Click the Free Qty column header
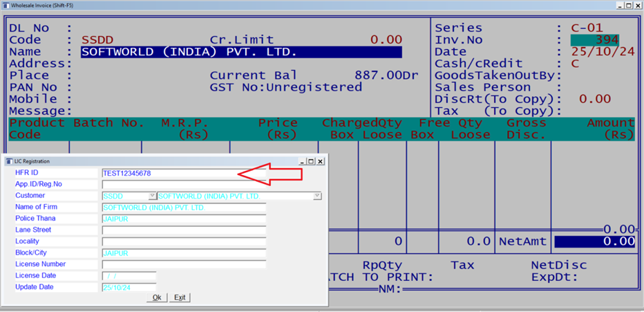Screen dimensions: 644x312 (x=451, y=123)
